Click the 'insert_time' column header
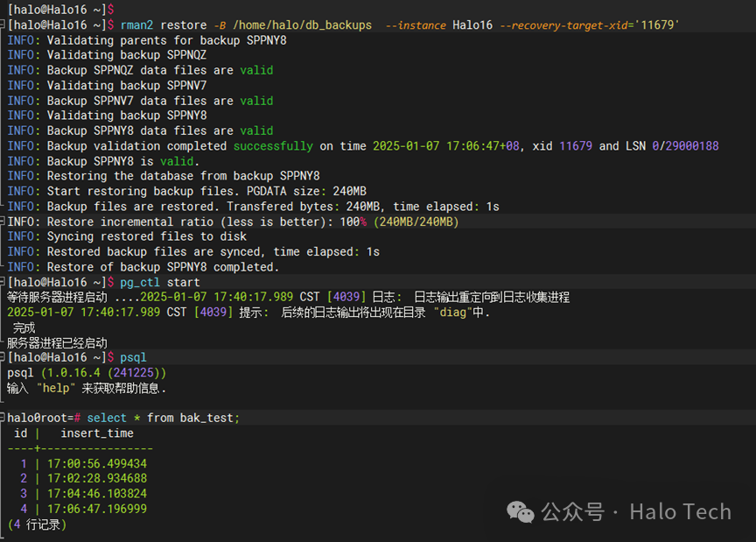This screenshot has height=542, width=756. click(97, 433)
